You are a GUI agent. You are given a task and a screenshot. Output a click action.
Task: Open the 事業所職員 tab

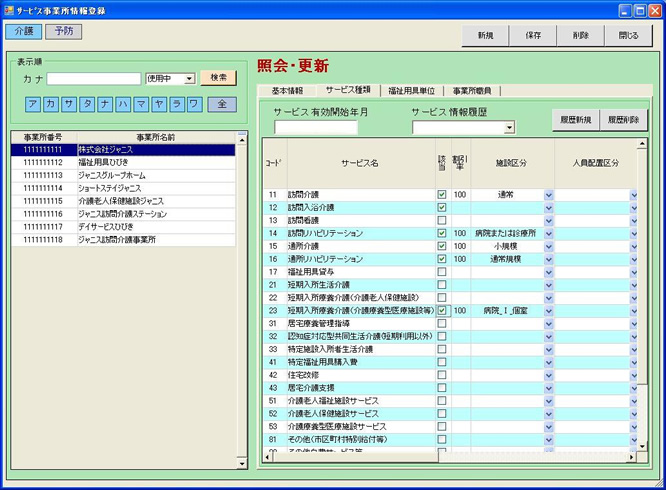pos(474,91)
